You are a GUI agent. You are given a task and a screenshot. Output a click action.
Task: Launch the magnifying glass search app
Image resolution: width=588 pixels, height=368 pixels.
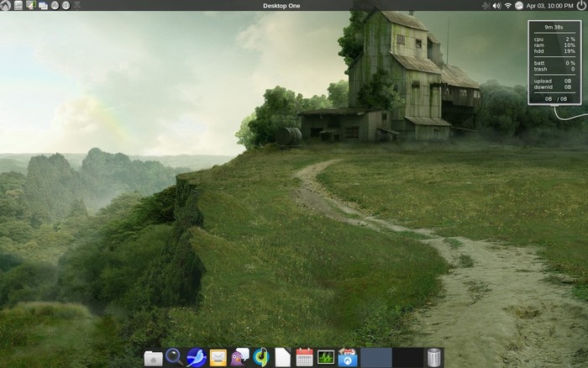[x=174, y=357]
